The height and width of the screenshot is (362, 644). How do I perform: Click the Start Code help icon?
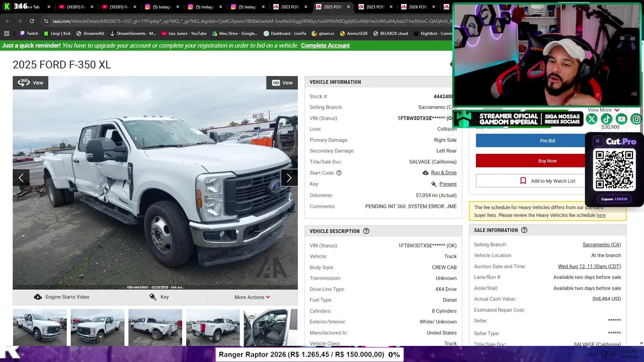click(x=339, y=173)
